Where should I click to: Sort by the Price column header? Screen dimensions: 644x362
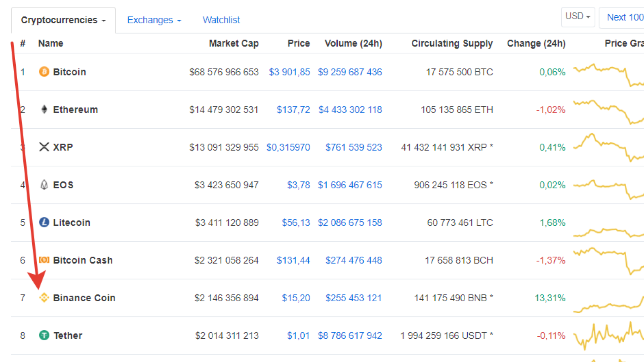click(299, 43)
